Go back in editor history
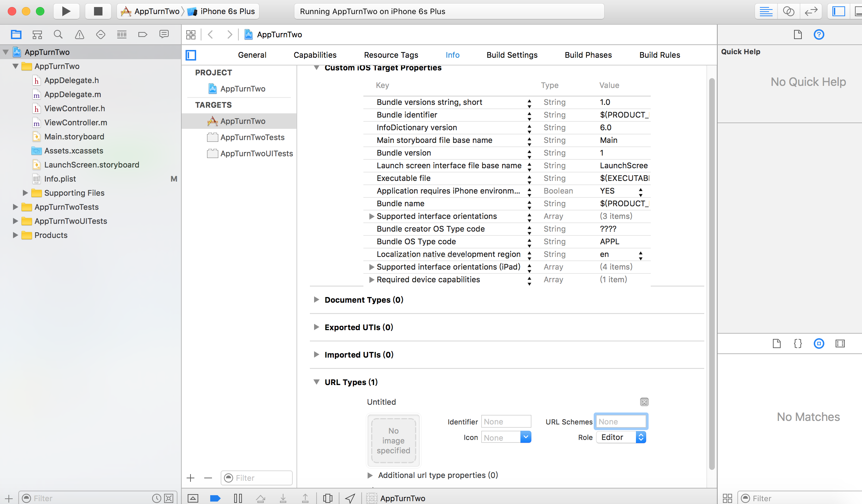Viewport: 862px width, 504px height. click(211, 34)
